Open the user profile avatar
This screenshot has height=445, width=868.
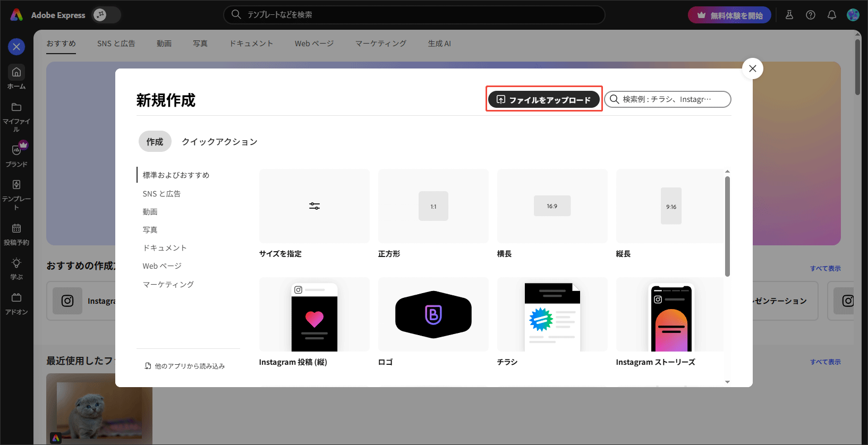[x=853, y=15]
